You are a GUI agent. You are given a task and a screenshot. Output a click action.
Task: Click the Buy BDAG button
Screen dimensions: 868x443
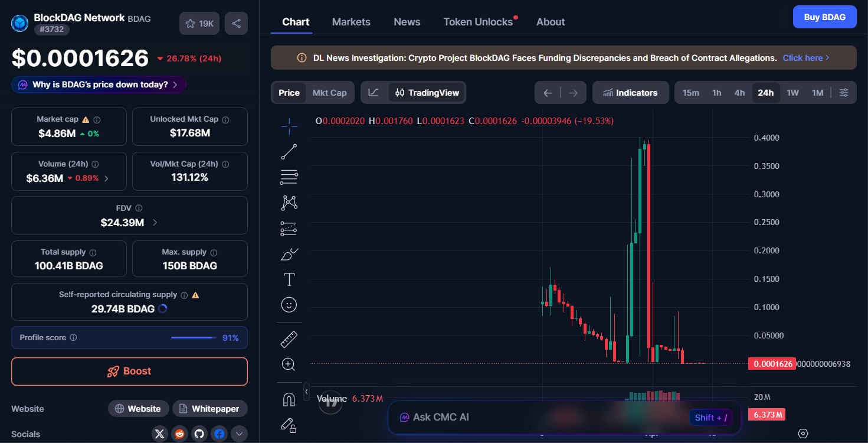pos(824,17)
